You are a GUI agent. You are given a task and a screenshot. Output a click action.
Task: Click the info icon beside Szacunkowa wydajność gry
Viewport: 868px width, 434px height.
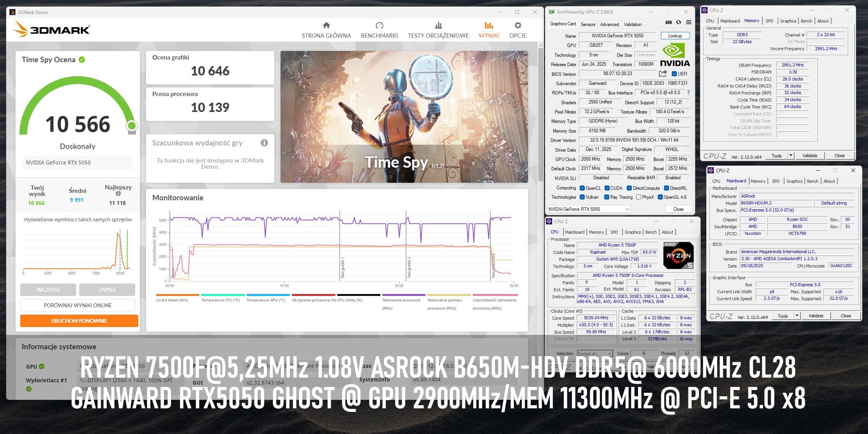[x=264, y=143]
